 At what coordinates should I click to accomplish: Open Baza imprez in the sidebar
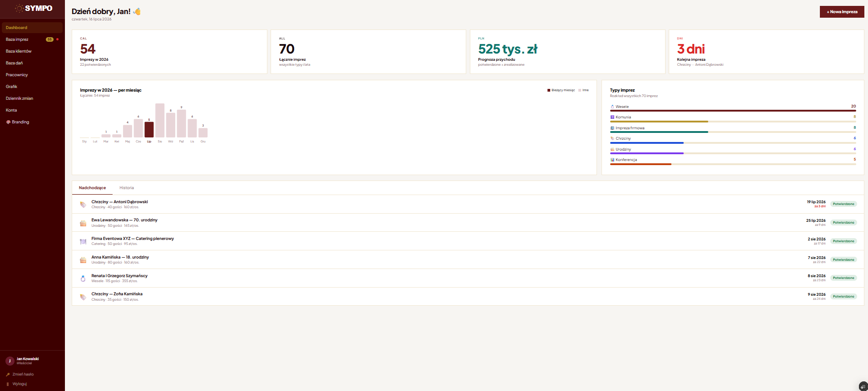(32, 39)
